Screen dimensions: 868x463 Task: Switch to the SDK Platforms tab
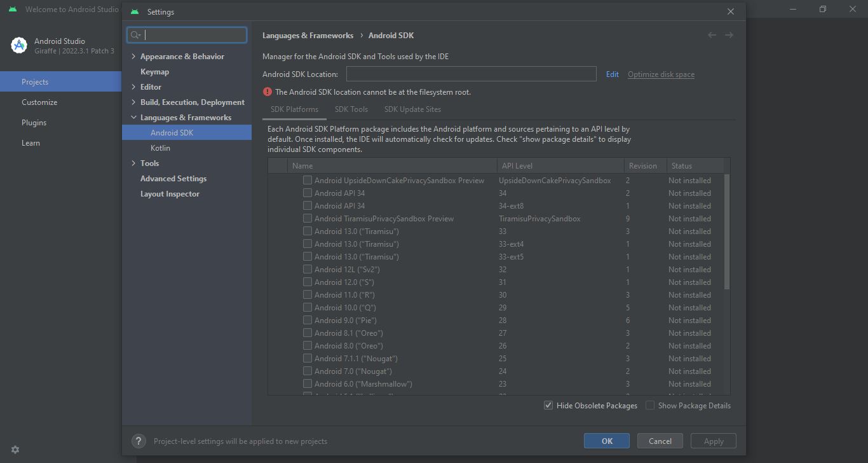point(294,109)
